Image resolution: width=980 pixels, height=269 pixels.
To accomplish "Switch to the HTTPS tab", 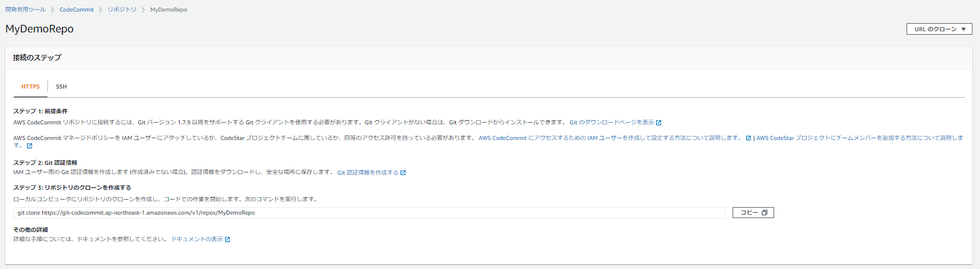I will click(x=31, y=87).
